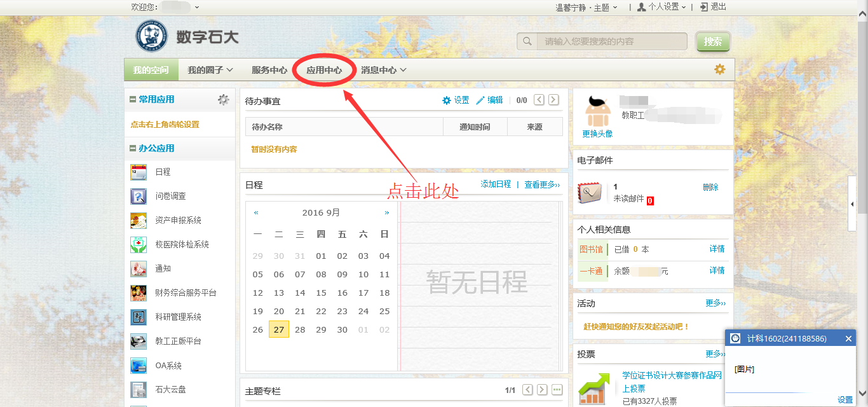The width and height of the screenshot is (868, 407).
Task: Launch 资产申报系统 from sidebar
Action: click(x=139, y=221)
